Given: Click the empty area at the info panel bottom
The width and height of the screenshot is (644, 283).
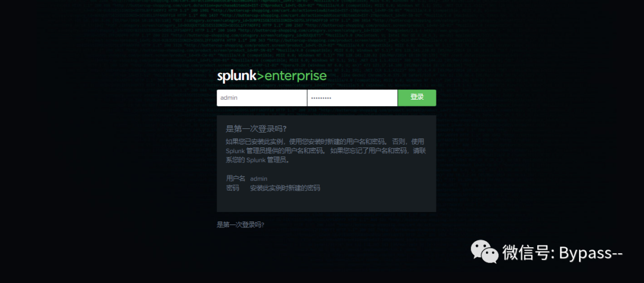Looking at the screenshot, I should point(327,203).
